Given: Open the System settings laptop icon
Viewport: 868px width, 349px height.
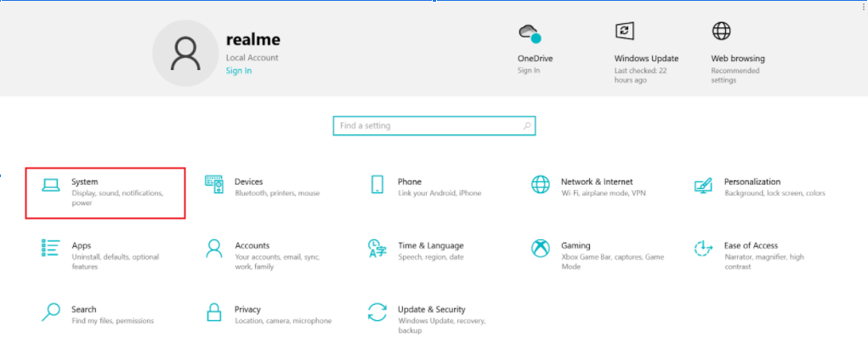Looking at the screenshot, I should click(x=51, y=185).
